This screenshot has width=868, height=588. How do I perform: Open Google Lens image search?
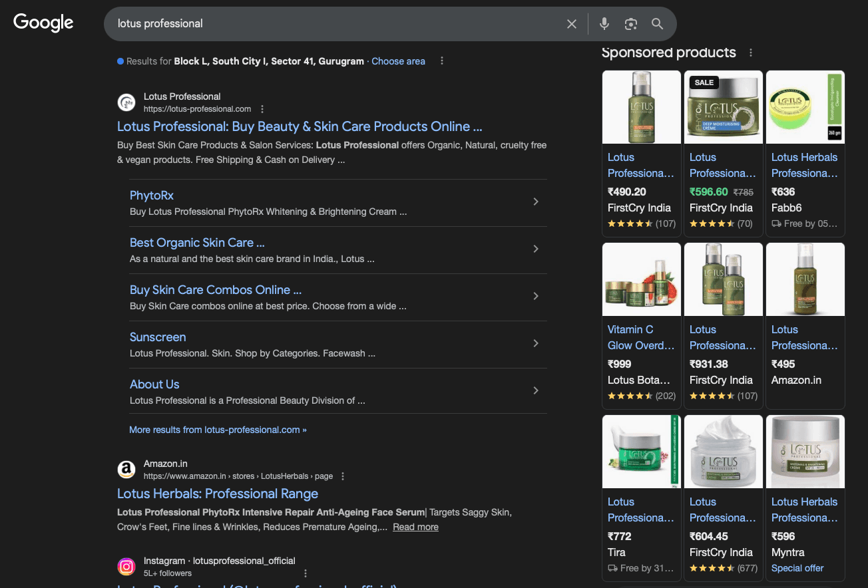(630, 24)
